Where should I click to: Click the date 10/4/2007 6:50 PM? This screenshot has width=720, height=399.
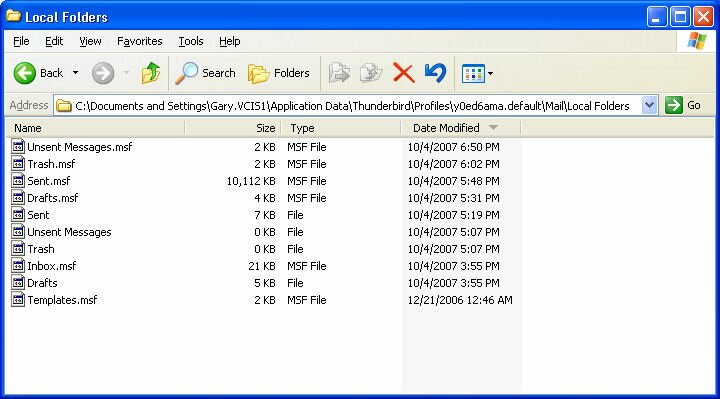pyautogui.click(x=453, y=147)
